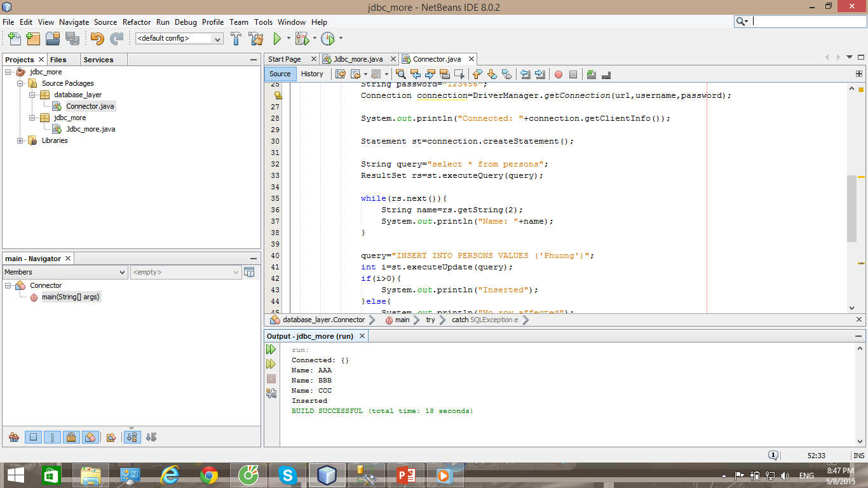This screenshot has width=868, height=488.
Task: Open the Refactor menu
Action: 137,22
